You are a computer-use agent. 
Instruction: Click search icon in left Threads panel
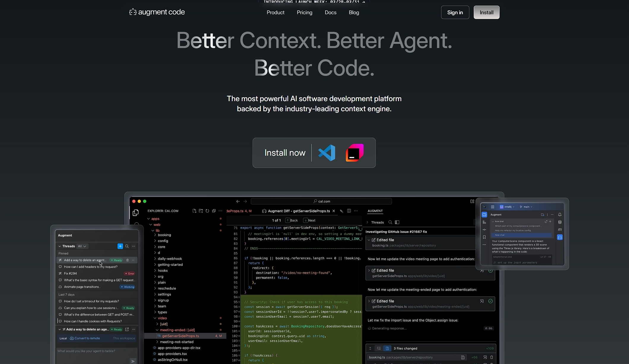click(127, 246)
